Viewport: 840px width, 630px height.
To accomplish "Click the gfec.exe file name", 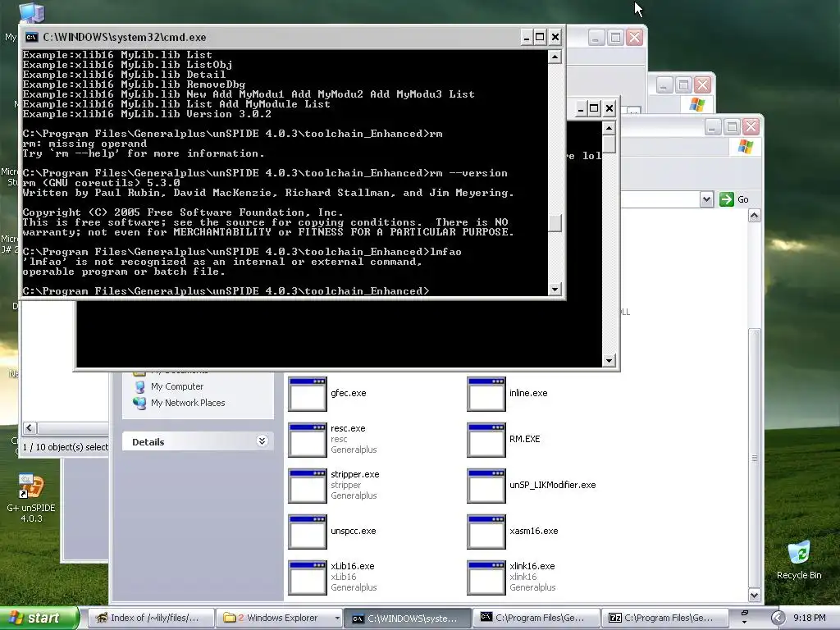I will (348, 393).
